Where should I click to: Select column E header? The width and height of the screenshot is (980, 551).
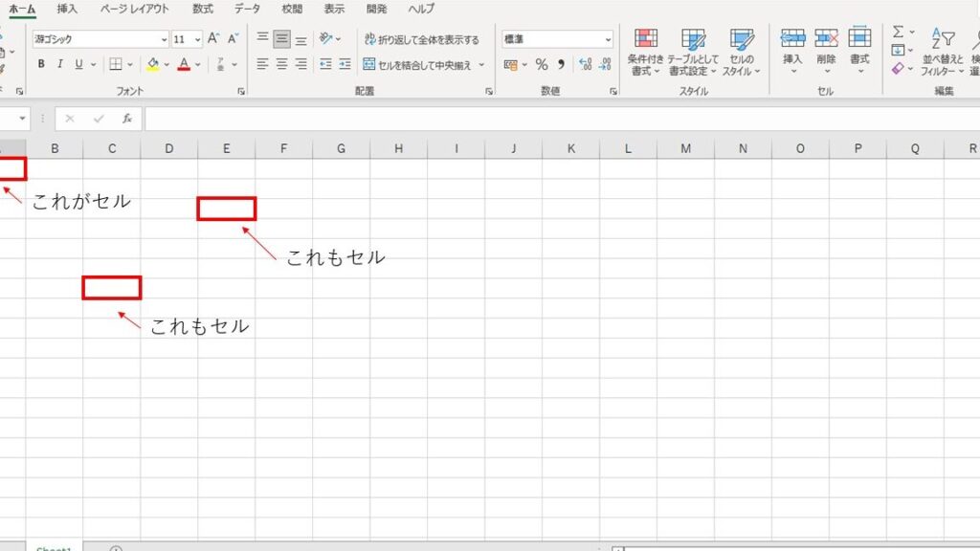click(226, 148)
